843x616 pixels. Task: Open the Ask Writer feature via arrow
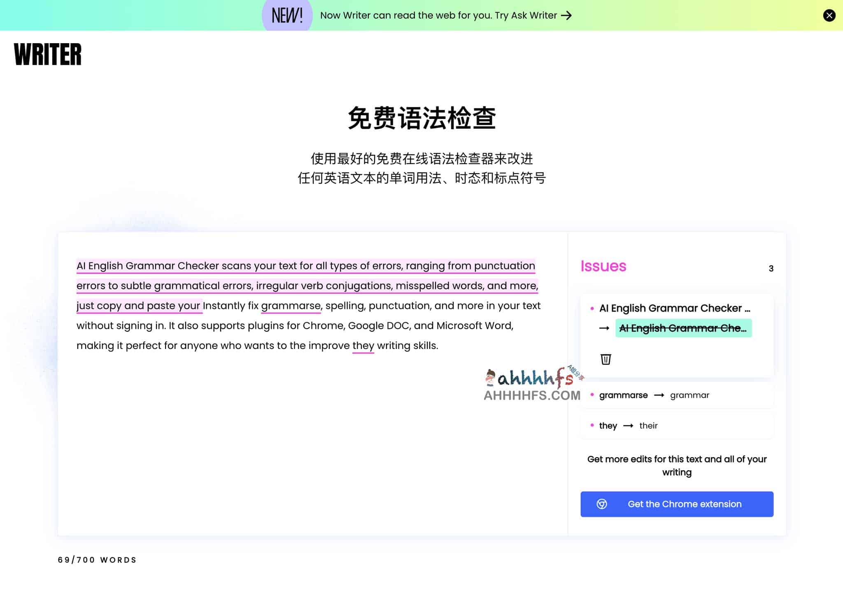[567, 15]
